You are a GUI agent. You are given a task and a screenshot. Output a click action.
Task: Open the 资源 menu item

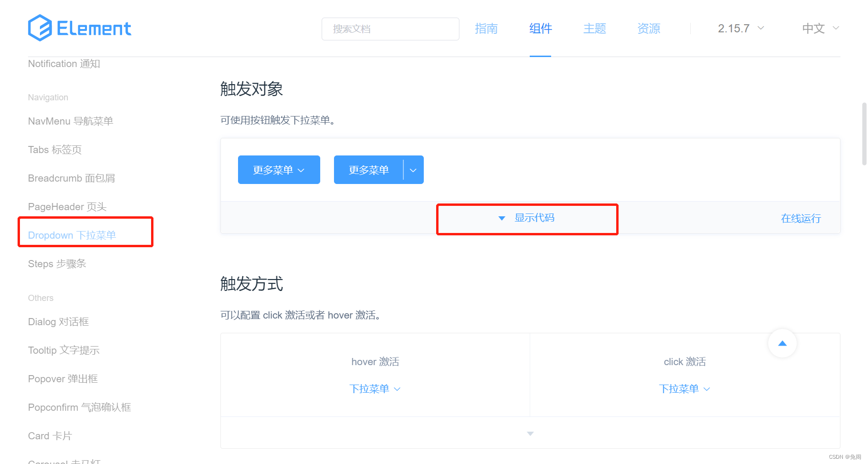click(x=649, y=29)
